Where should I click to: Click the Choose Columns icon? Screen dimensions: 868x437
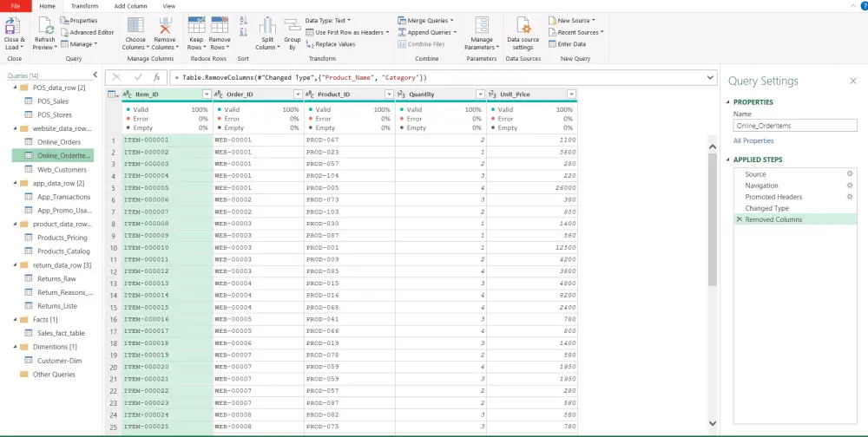tap(135, 26)
